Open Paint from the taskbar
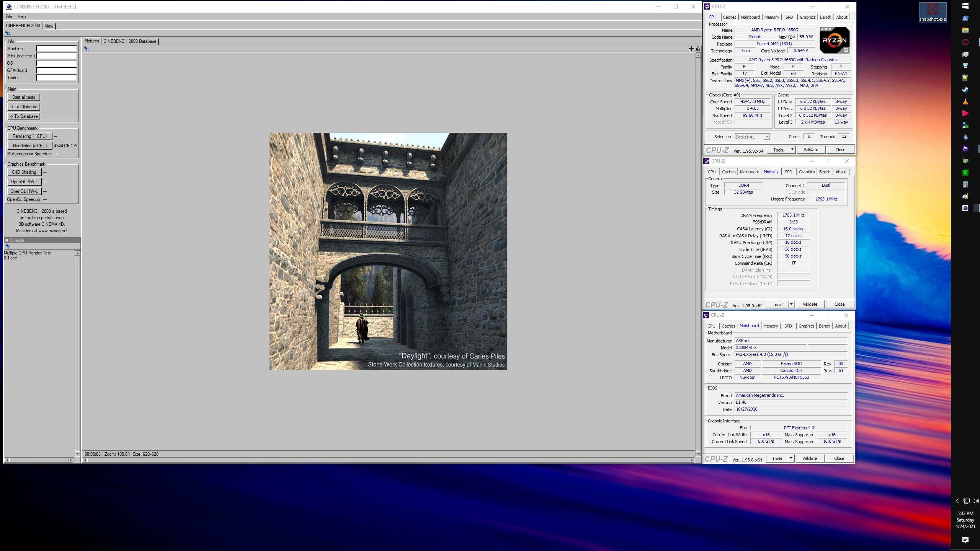 (965, 196)
